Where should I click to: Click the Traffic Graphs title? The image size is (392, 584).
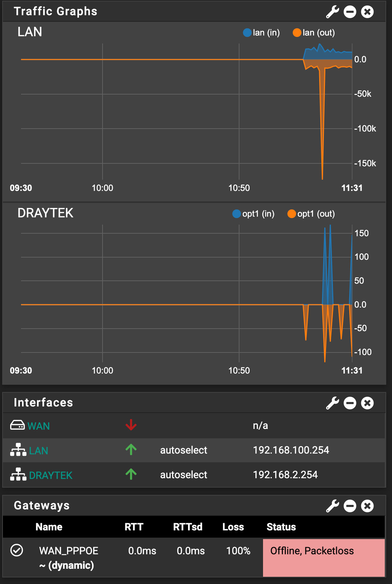click(55, 11)
